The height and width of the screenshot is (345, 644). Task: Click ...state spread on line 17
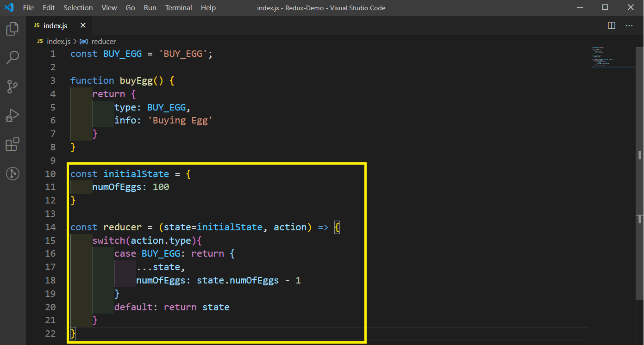coord(158,267)
